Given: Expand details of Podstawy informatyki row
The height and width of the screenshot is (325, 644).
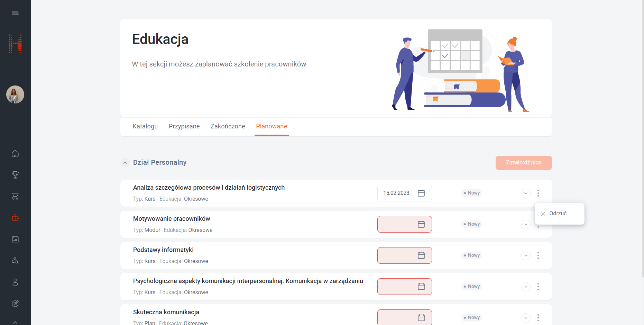Looking at the screenshot, I should pos(526,255).
